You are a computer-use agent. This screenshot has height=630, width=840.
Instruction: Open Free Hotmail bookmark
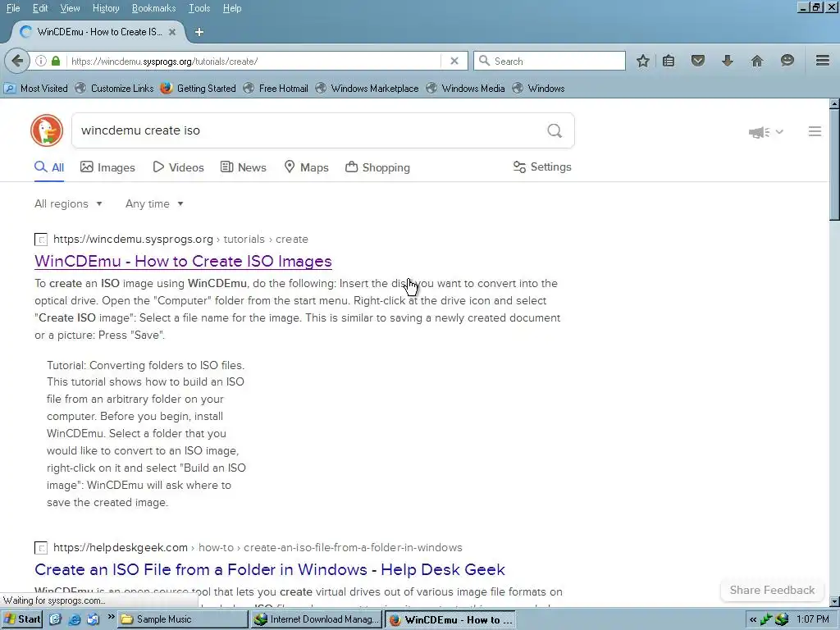click(276, 89)
